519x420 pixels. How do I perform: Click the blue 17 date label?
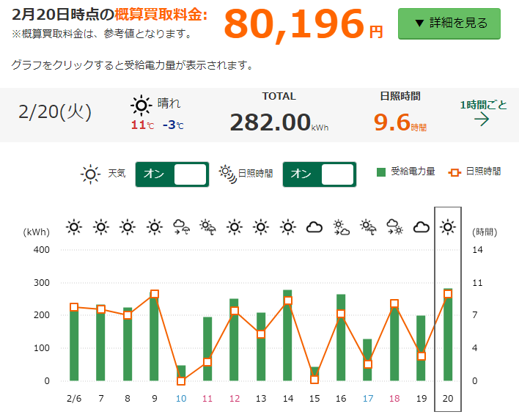pos(368,399)
